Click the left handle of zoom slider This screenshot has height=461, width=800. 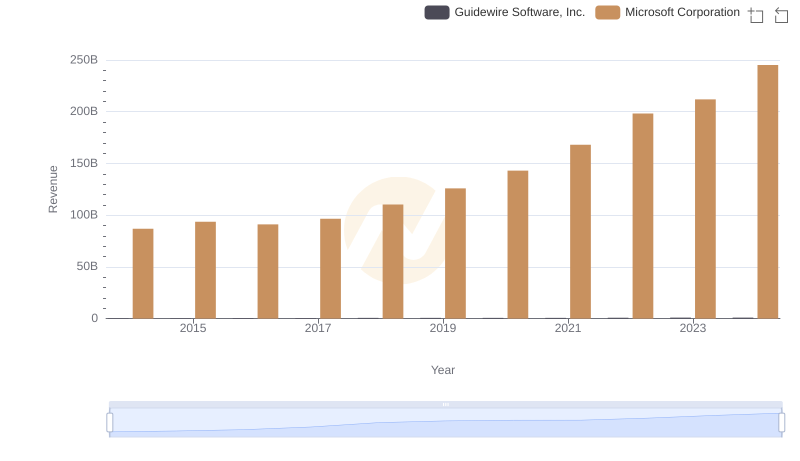click(110, 423)
